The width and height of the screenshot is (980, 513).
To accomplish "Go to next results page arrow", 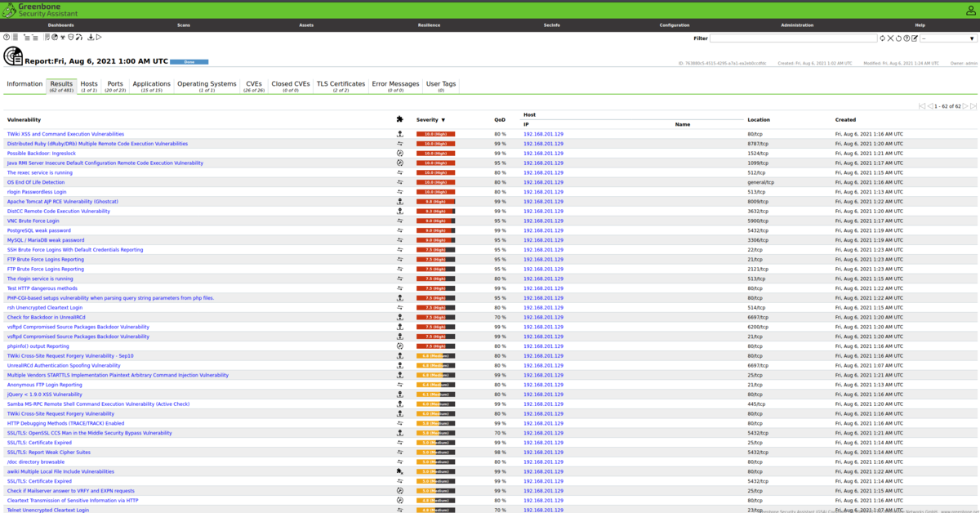I will click(965, 106).
